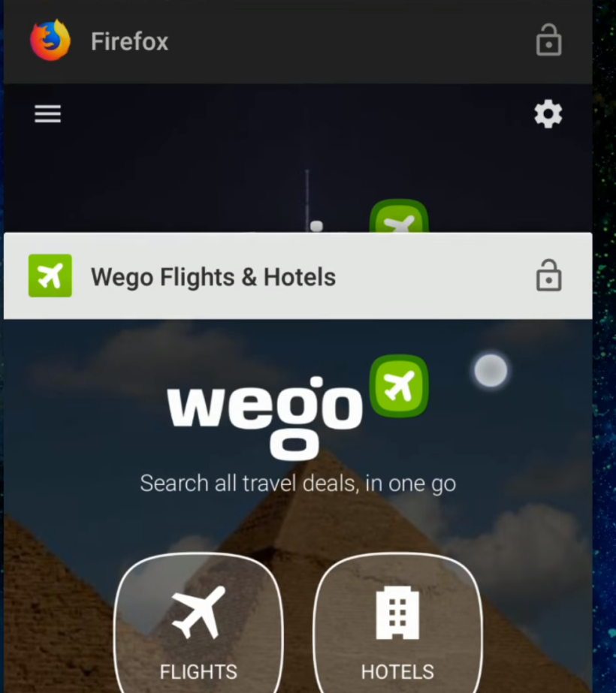The image size is (616, 693).
Task: Toggle the lock on the Firefox card
Action: pyautogui.click(x=549, y=41)
